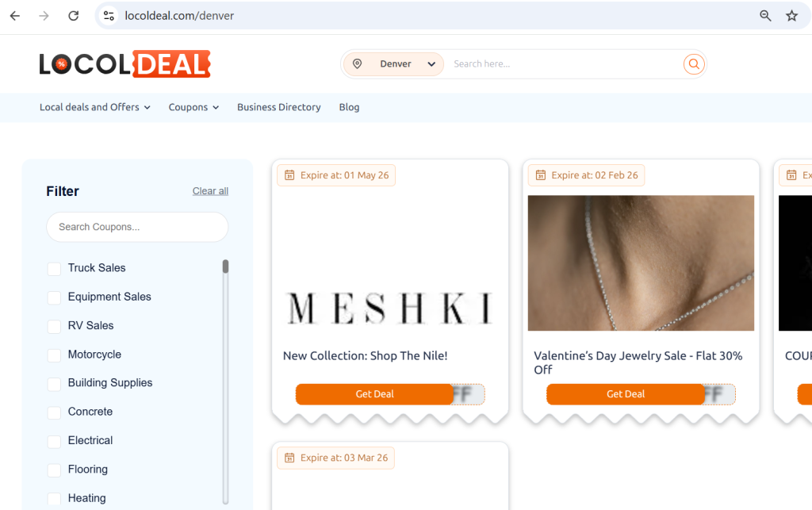Go to the Blog menu item
Image resolution: width=812 pixels, height=510 pixels.
click(349, 107)
